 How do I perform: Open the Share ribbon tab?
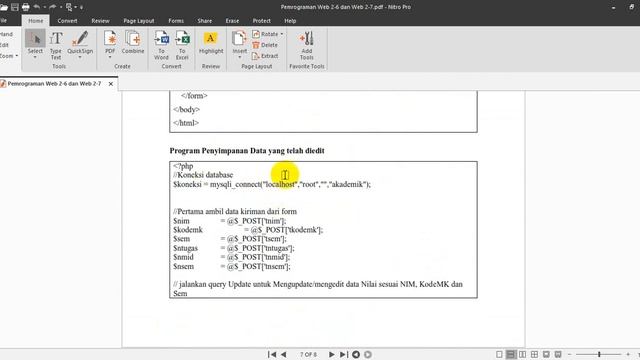[x=204, y=20]
